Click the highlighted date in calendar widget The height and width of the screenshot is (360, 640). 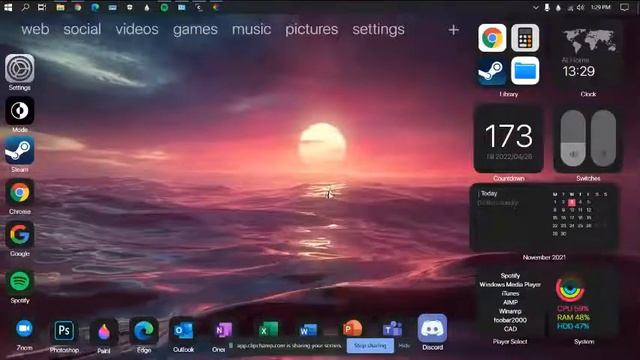click(x=571, y=202)
